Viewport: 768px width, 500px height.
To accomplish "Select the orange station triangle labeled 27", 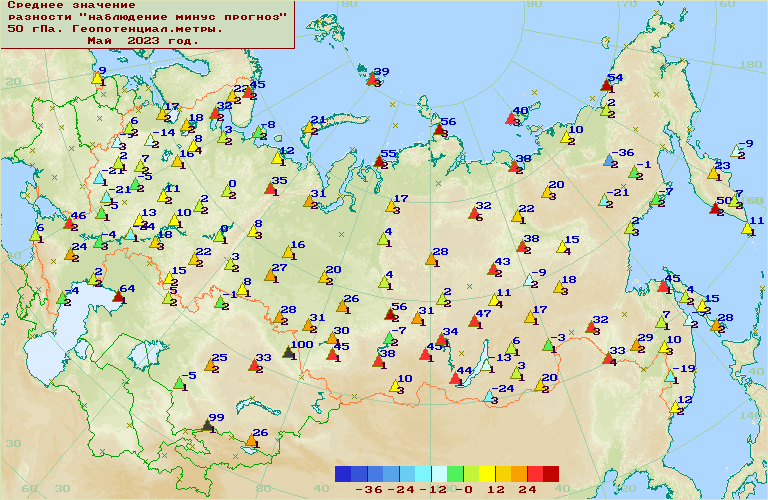I will [270, 275].
